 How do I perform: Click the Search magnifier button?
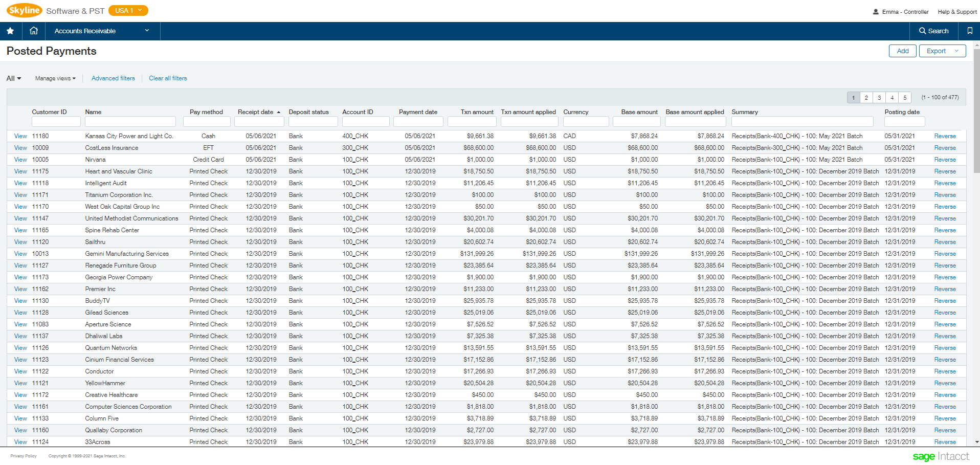tap(934, 31)
